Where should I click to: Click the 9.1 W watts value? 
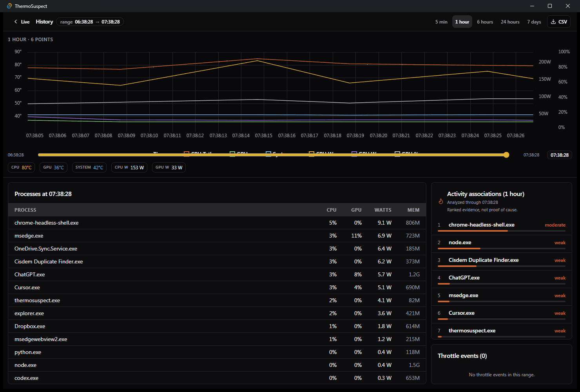[x=384, y=223]
